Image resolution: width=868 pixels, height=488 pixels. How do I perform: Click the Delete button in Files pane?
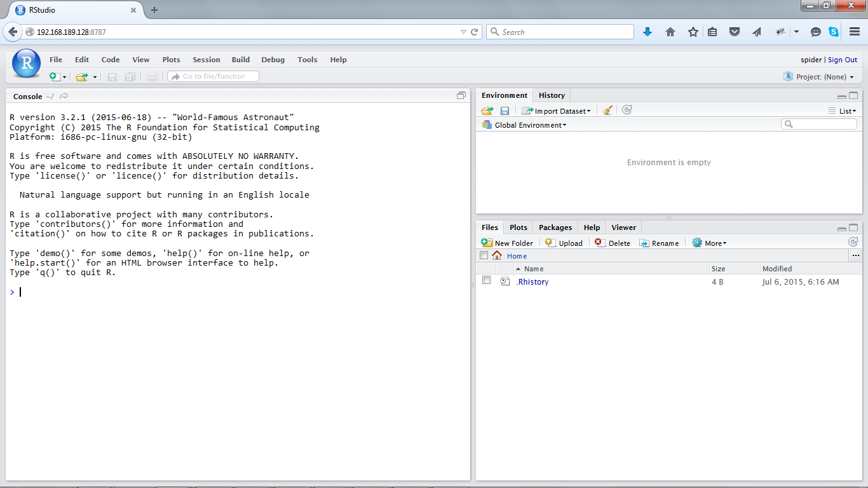click(x=613, y=243)
